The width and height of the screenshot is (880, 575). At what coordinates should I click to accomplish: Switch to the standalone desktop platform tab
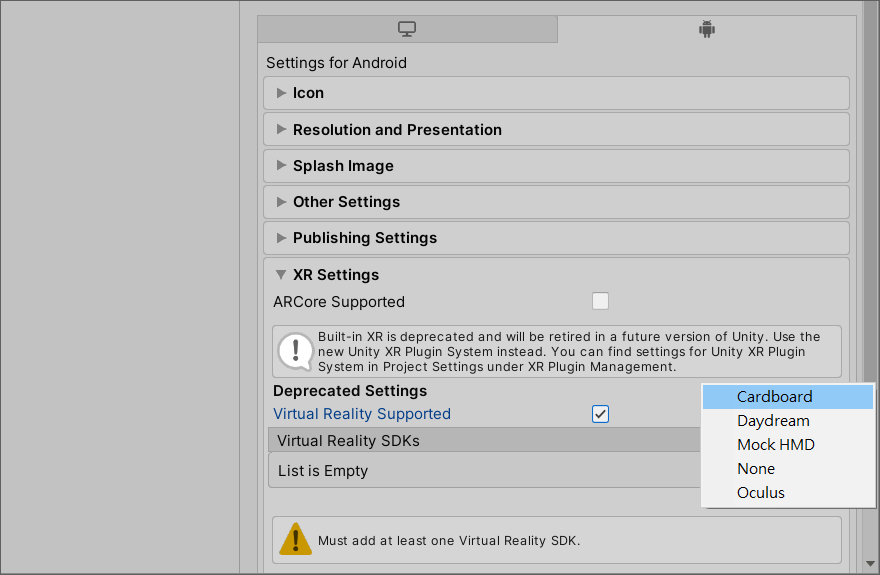tap(407, 29)
